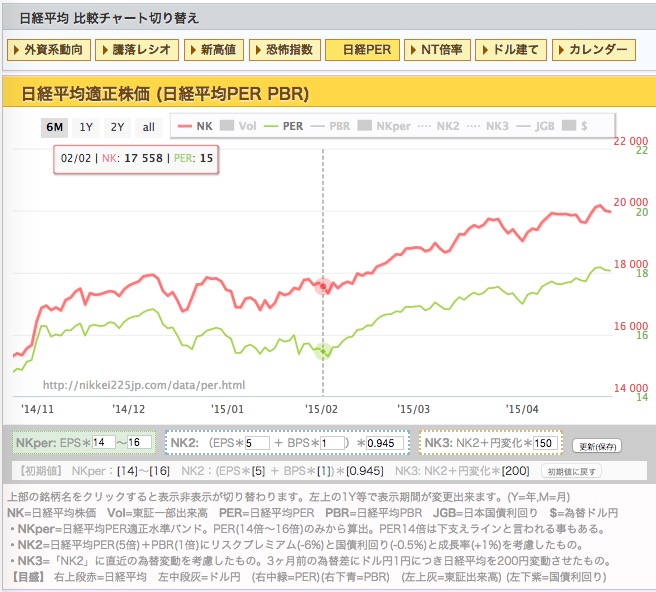The height and width of the screenshot is (592, 656).
Task: Enable the NK3 dotted series
Action: tap(488, 126)
